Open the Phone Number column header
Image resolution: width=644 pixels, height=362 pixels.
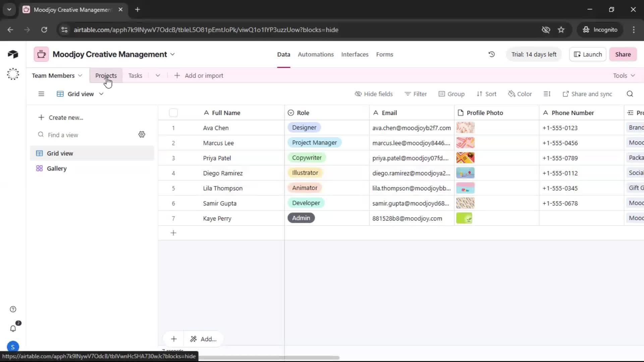tap(582, 113)
